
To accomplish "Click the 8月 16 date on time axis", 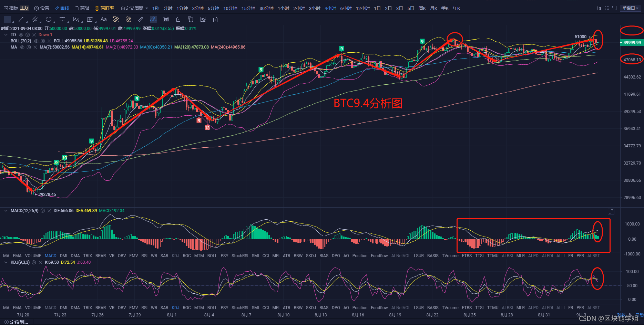I will (x=358, y=315).
